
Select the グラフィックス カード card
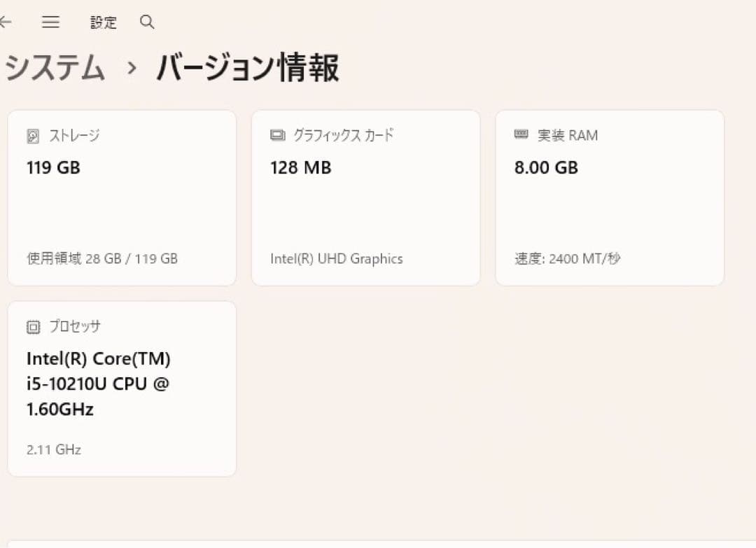pos(365,196)
